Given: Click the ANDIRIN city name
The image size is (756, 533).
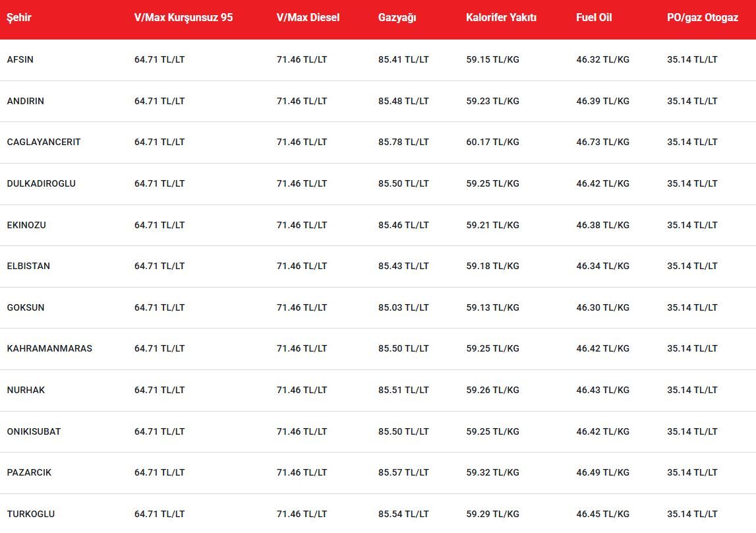Looking at the screenshot, I should pos(26,101).
